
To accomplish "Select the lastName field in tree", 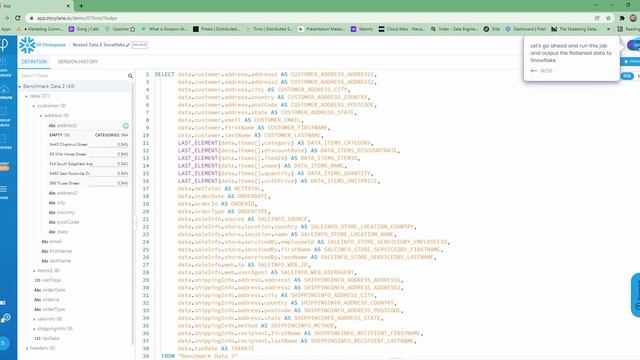I will tap(56, 261).
